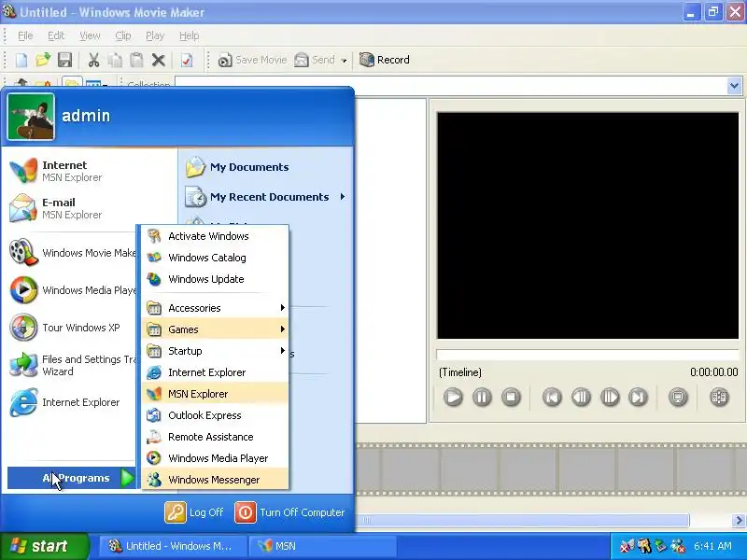Open the Help menu
The height and width of the screenshot is (560, 747).
click(190, 35)
